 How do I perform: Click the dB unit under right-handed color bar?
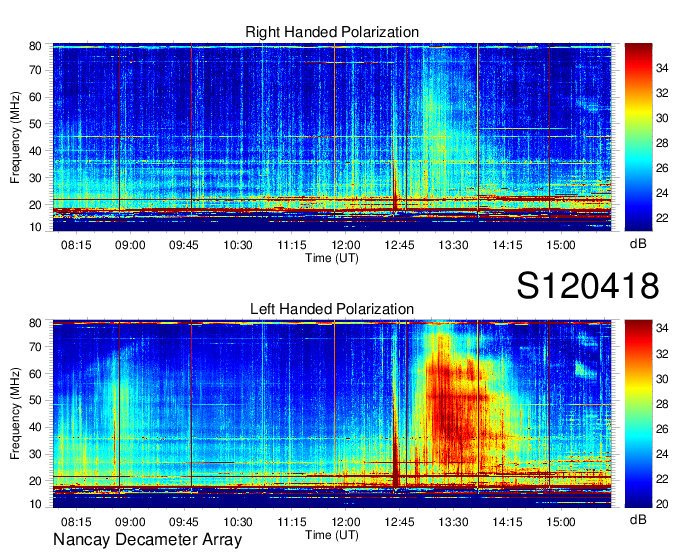coord(638,243)
